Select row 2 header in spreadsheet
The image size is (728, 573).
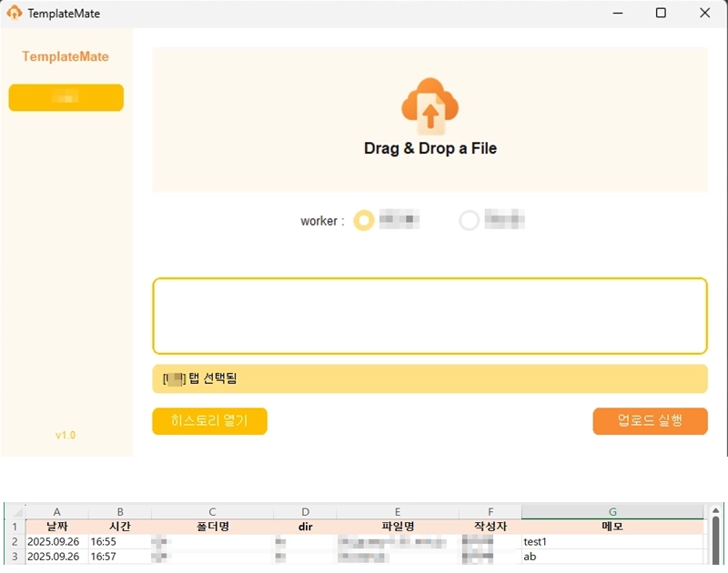click(x=15, y=541)
